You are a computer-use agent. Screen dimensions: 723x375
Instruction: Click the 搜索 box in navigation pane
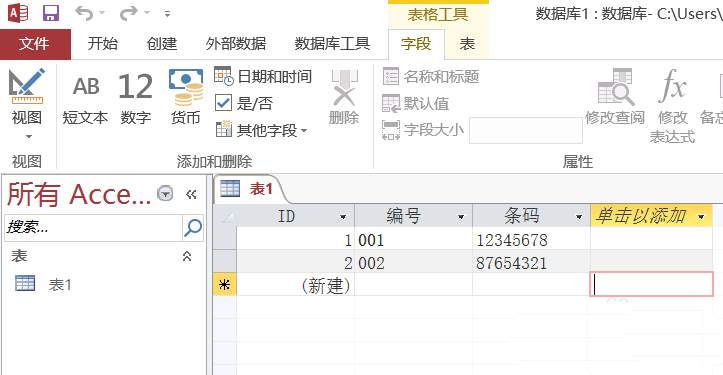94,227
